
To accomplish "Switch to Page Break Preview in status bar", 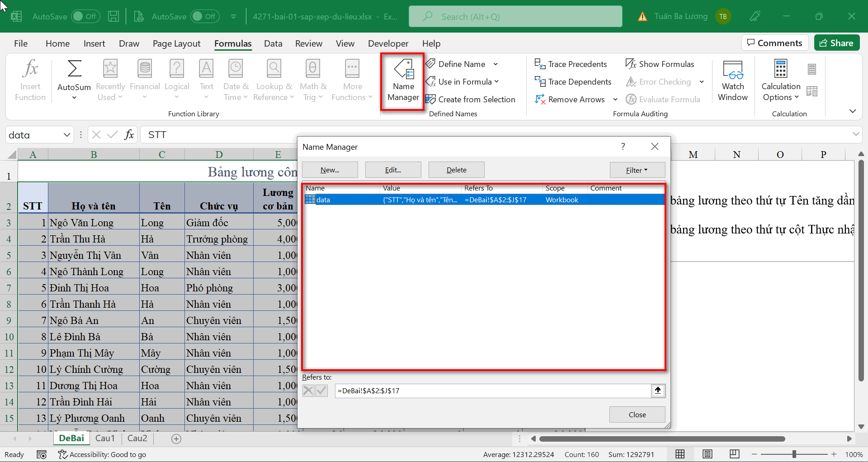I will coord(735,454).
